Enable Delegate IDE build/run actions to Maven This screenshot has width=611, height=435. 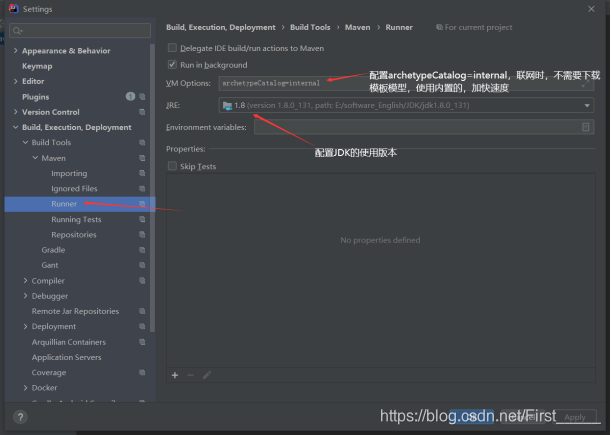pyautogui.click(x=172, y=48)
